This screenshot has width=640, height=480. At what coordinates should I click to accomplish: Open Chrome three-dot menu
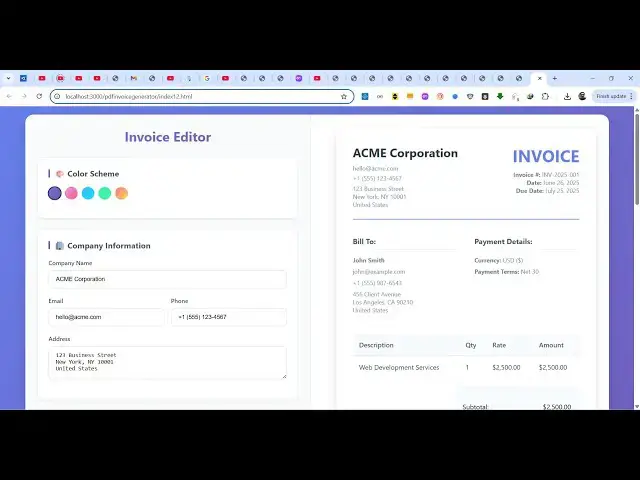coord(631,96)
